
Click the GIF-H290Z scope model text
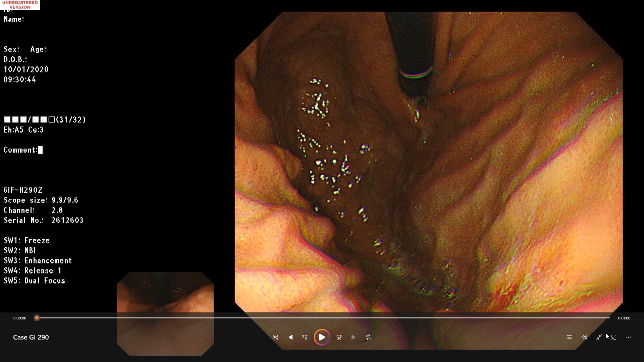23,190
